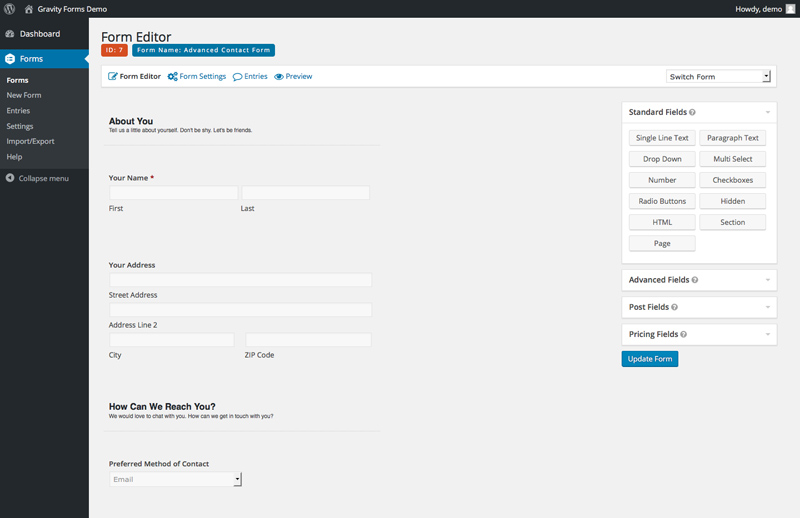Add a Checkboxes field
Viewport: 800px width, 518px height.
733,180
